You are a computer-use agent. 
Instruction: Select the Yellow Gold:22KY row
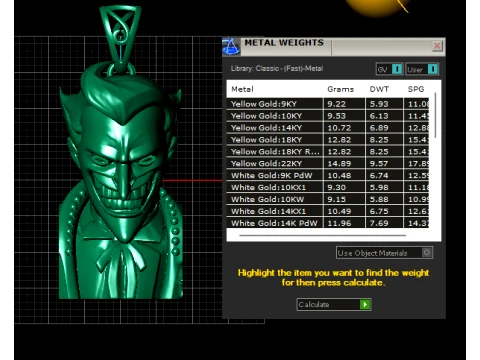pos(328,164)
